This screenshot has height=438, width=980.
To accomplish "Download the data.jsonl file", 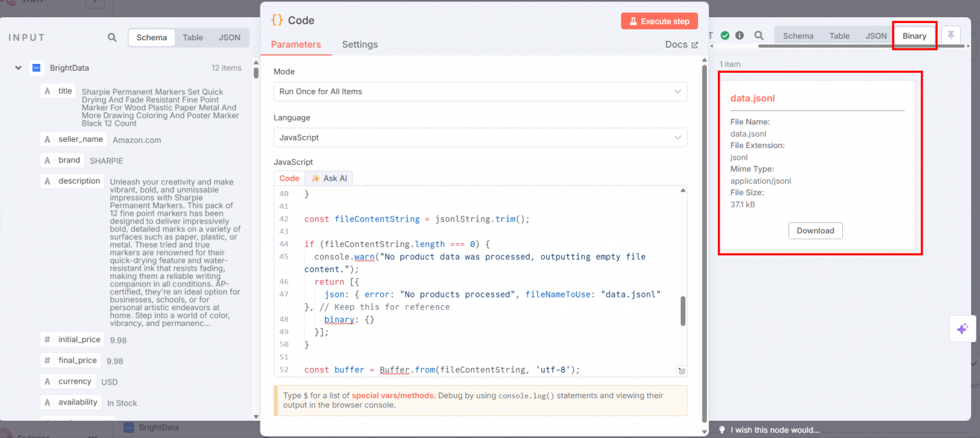I will coord(815,230).
